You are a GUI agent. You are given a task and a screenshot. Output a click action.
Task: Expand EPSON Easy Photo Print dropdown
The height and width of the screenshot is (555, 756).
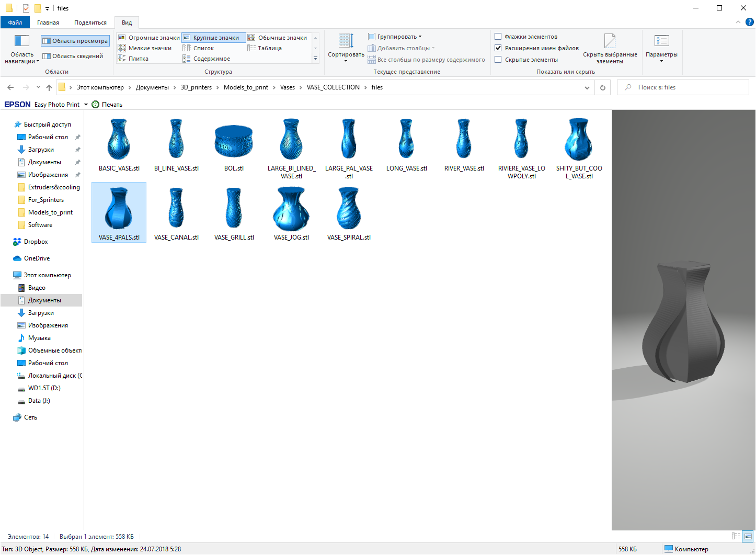86,105
